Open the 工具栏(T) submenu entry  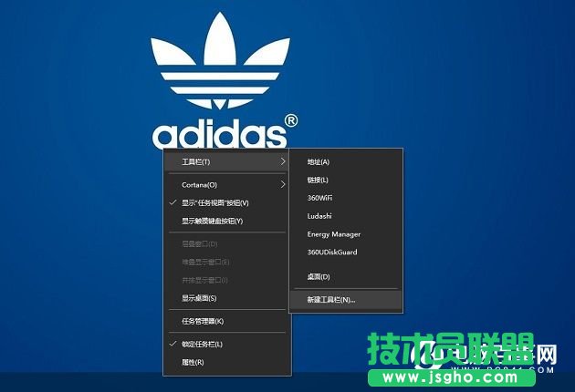click(x=226, y=161)
